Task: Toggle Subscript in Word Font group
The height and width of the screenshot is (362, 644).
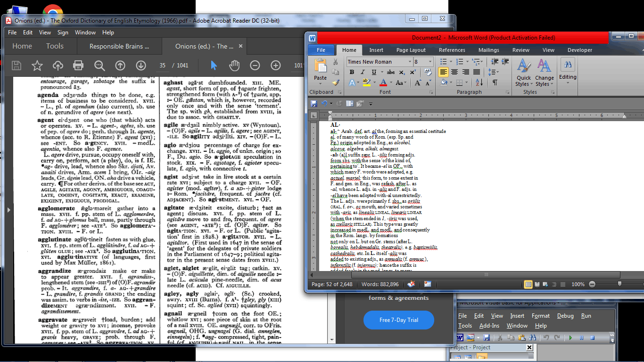Action: point(402,72)
